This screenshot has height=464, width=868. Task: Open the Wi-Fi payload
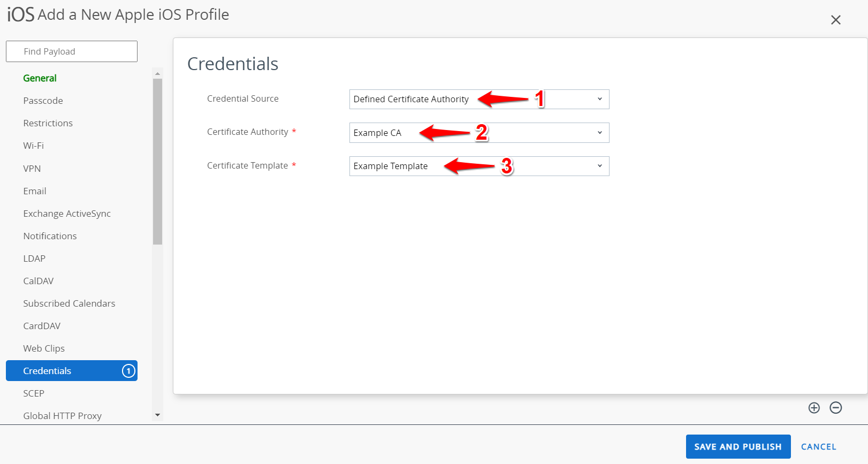tap(33, 146)
